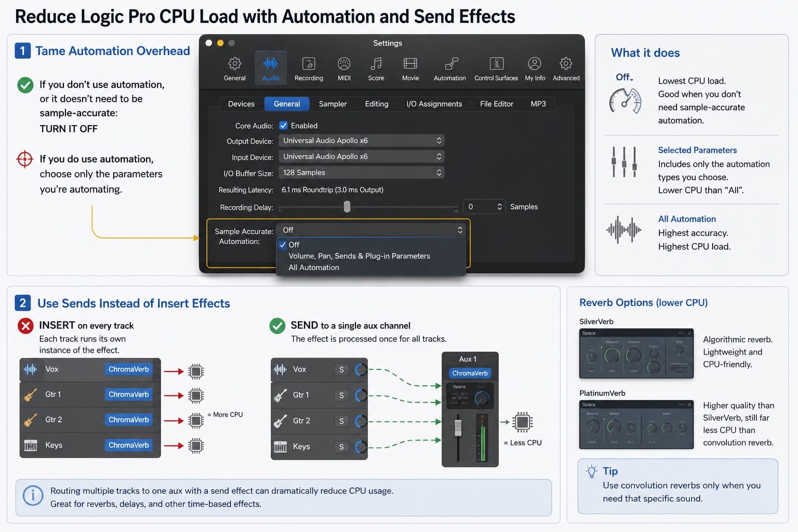The height and width of the screenshot is (532, 798).
Task: Select the Audio waveform settings icon
Action: (271, 64)
